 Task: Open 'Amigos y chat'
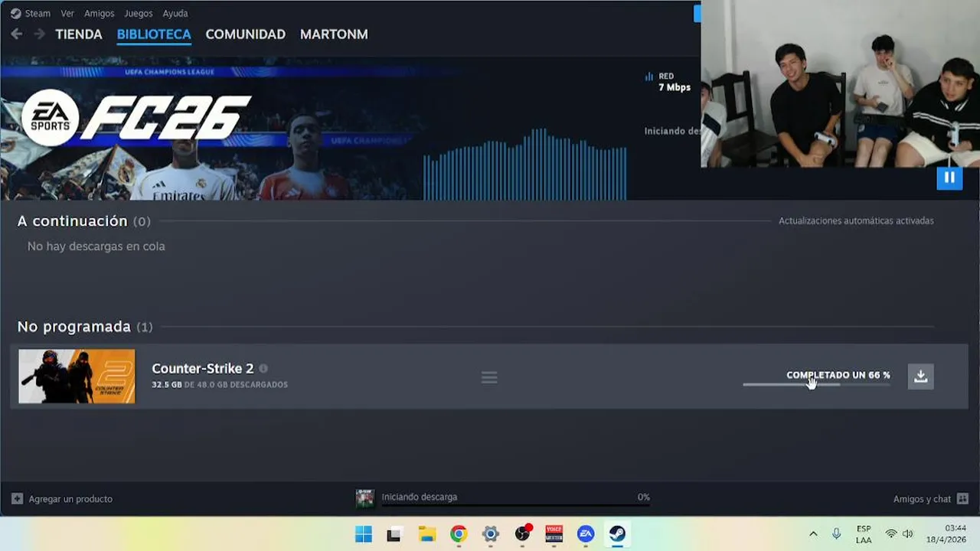click(x=922, y=499)
